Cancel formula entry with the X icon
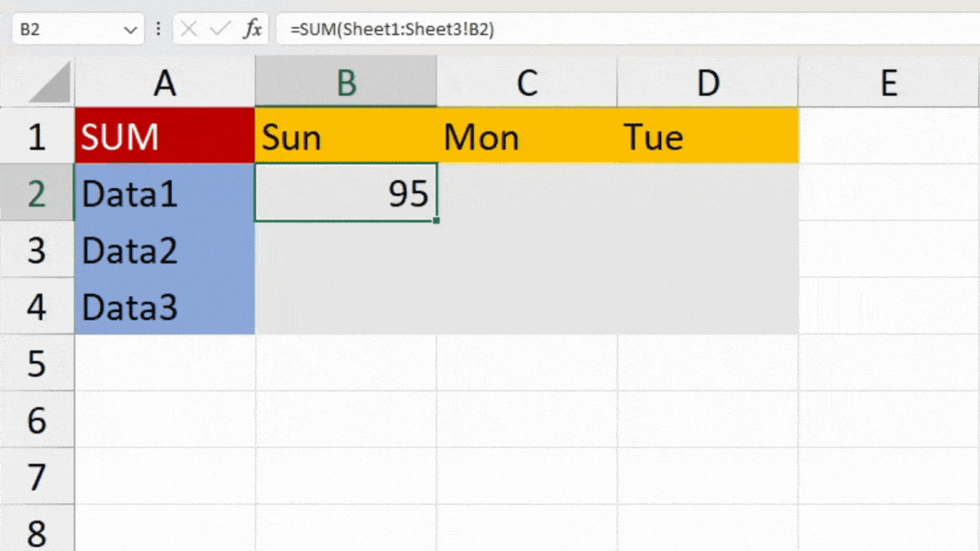This screenshot has width=980, height=551. click(x=188, y=28)
